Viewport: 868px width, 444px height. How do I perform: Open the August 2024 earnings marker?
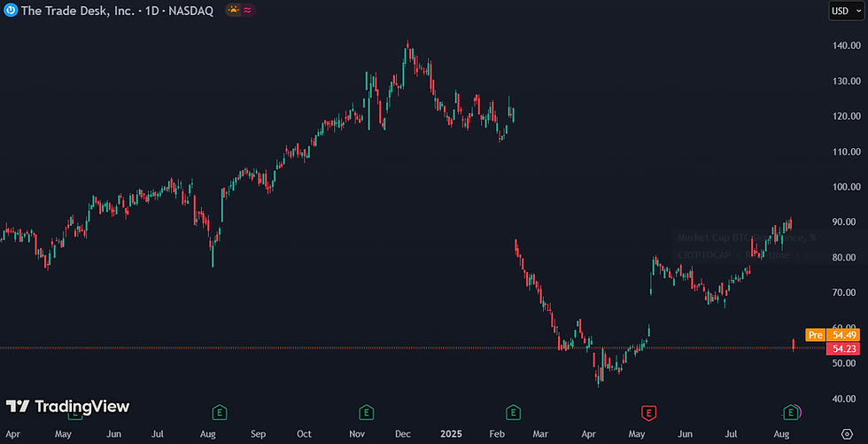pyautogui.click(x=221, y=412)
